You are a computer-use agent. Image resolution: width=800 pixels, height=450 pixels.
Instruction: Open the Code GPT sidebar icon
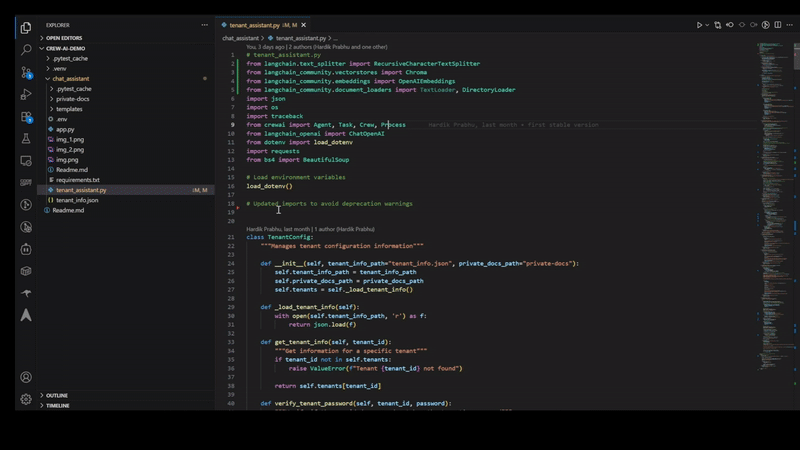click(x=26, y=183)
